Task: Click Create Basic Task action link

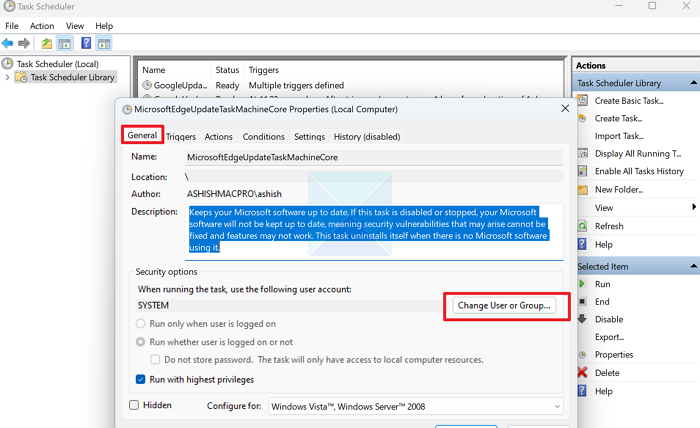Action: pyautogui.click(x=629, y=101)
